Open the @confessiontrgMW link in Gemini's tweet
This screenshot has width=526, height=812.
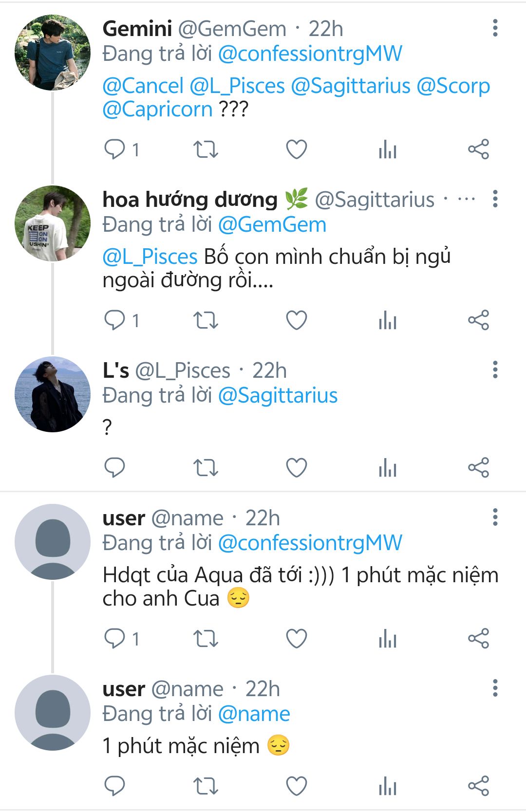[x=310, y=54]
